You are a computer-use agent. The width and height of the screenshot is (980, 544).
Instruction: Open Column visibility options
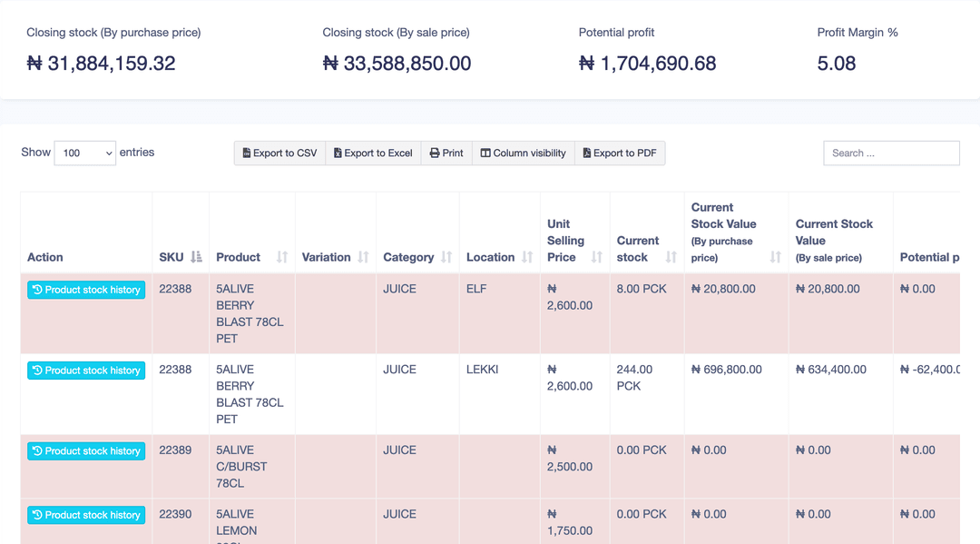point(524,153)
